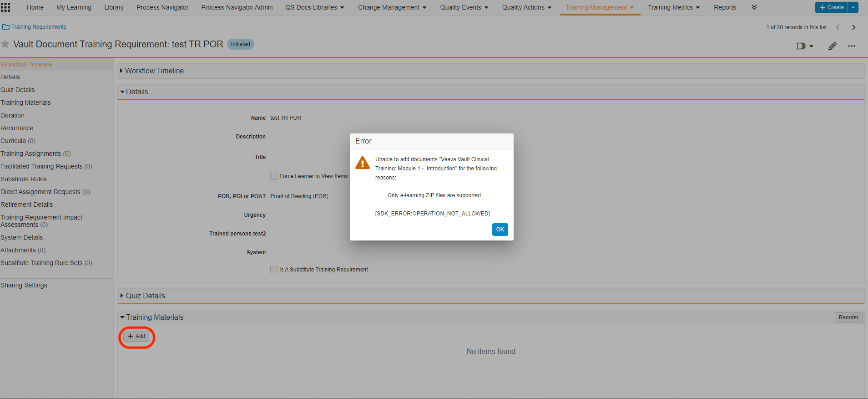Go to previous record arrow

pos(838,27)
